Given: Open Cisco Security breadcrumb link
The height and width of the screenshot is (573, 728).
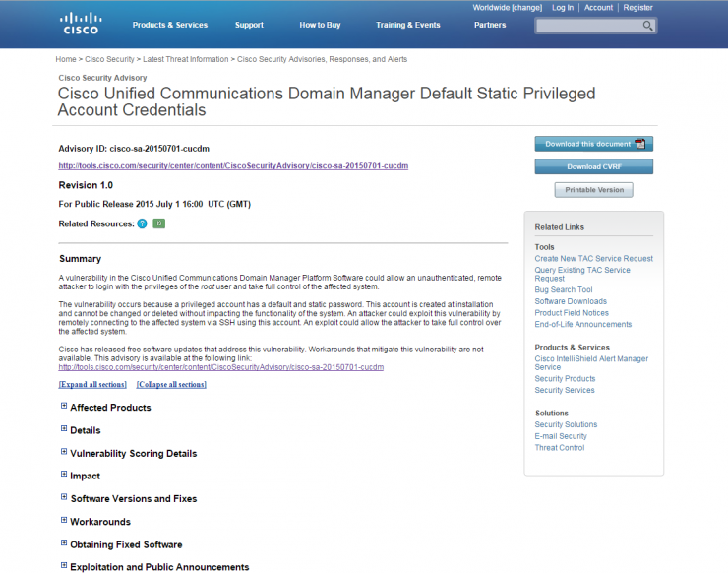Looking at the screenshot, I should click(109, 59).
